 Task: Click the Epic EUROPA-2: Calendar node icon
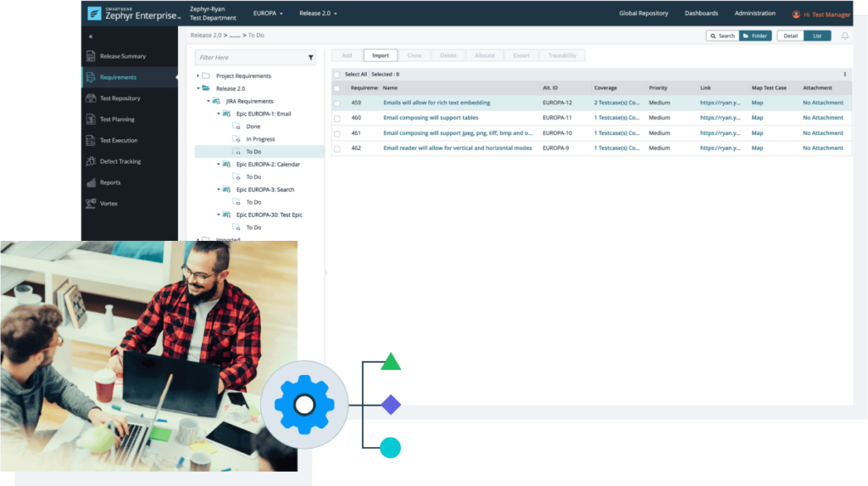pyautogui.click(x=226, y=164)
